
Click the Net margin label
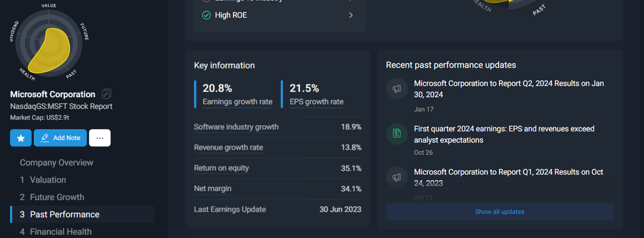point(212,188)
